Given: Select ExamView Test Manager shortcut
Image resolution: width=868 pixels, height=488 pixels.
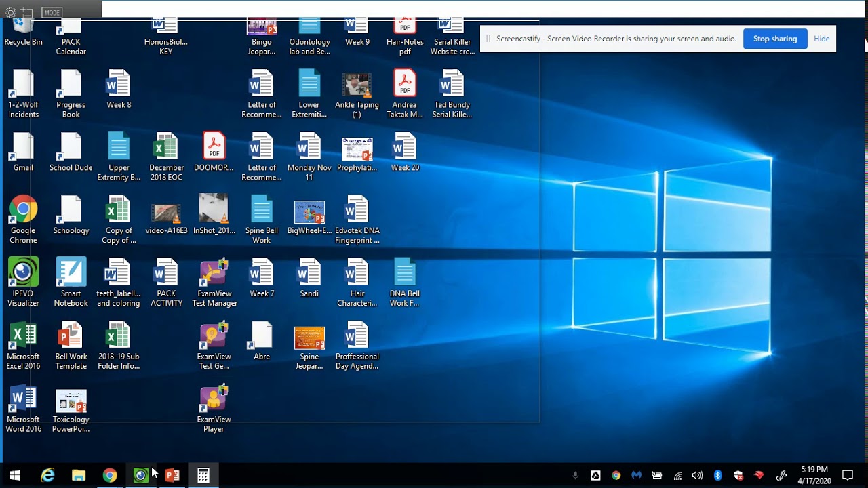Looking at the screenshot, I should click(x=214, y=283).
